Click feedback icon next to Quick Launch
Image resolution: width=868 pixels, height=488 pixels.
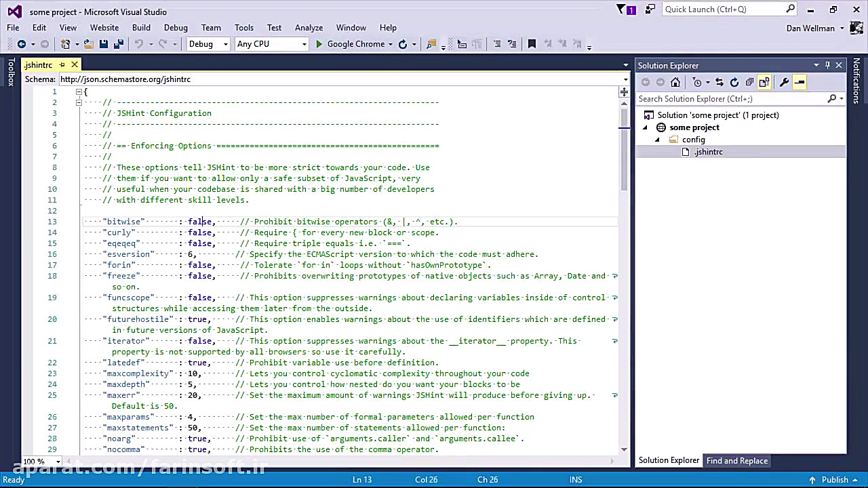pyautogui.click(x=650, y=9)
